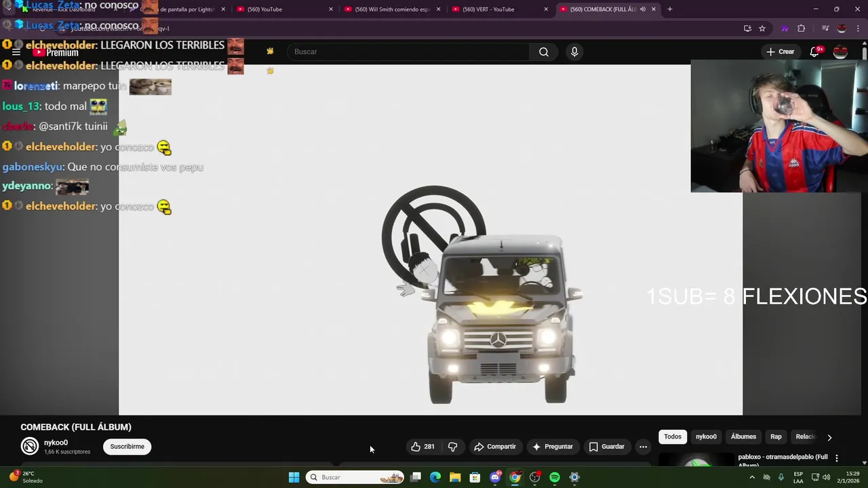The image size is (868, 488).
Task: Close the VERT - YouTube tab
Action: 546,9
